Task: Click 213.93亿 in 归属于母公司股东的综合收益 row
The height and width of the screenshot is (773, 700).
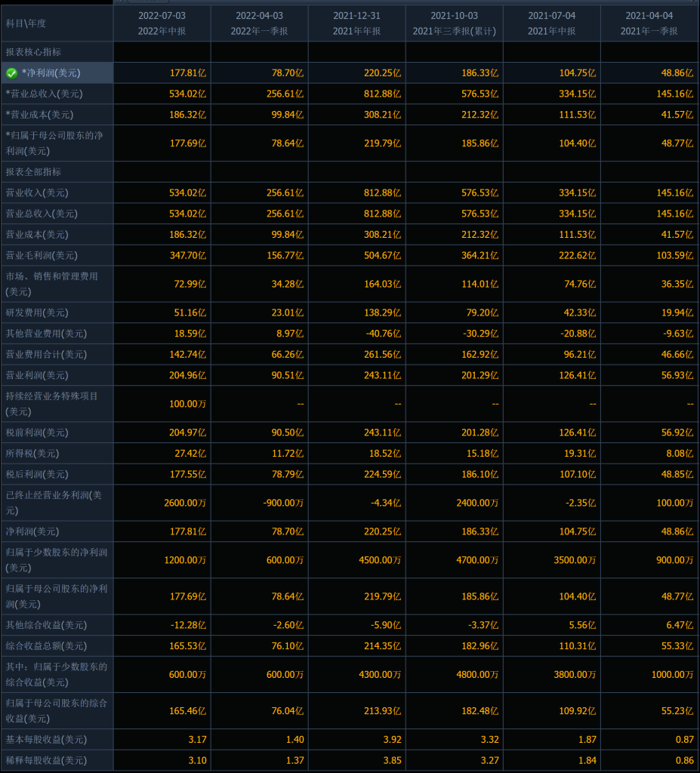Action: 382,711
